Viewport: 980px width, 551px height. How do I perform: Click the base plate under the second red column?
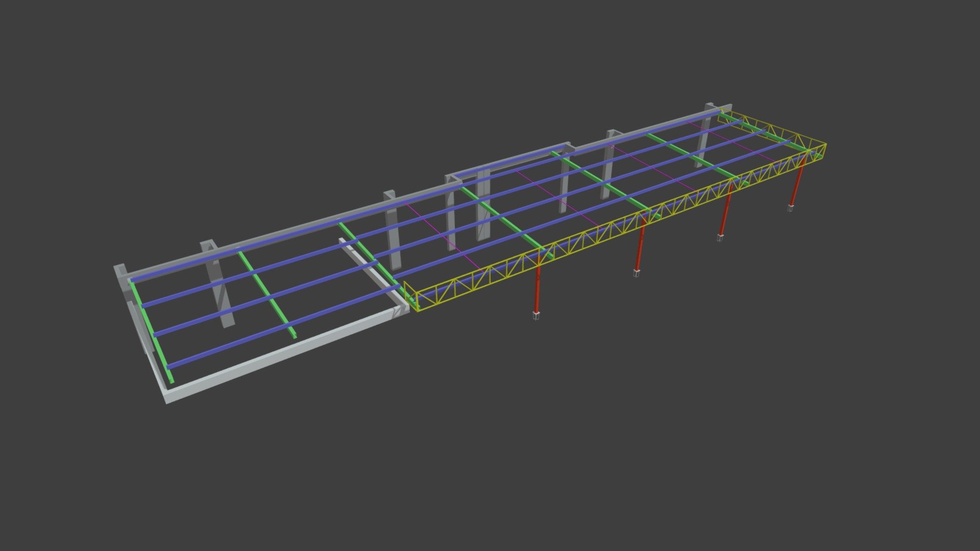[x=636, y=273]
